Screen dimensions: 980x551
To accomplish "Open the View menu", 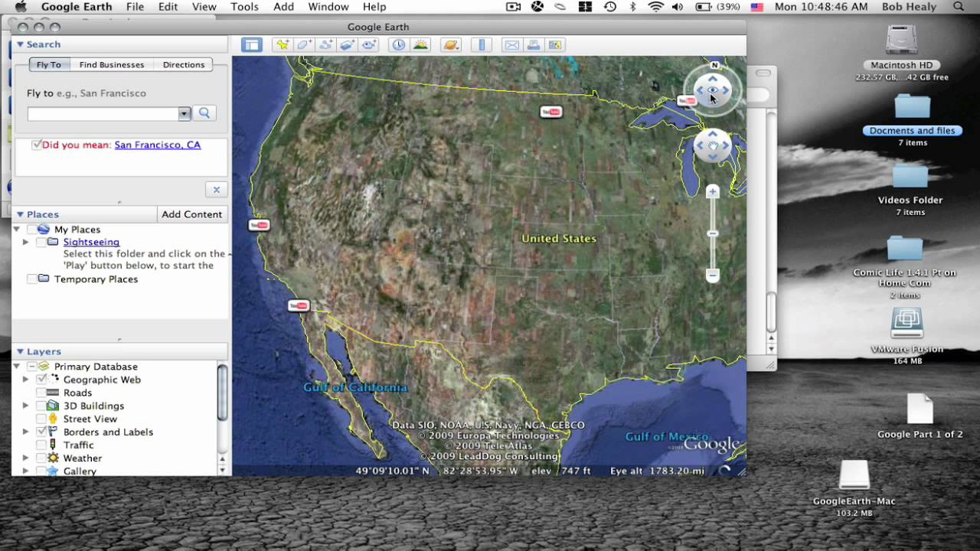I will (x=204, y=7).
